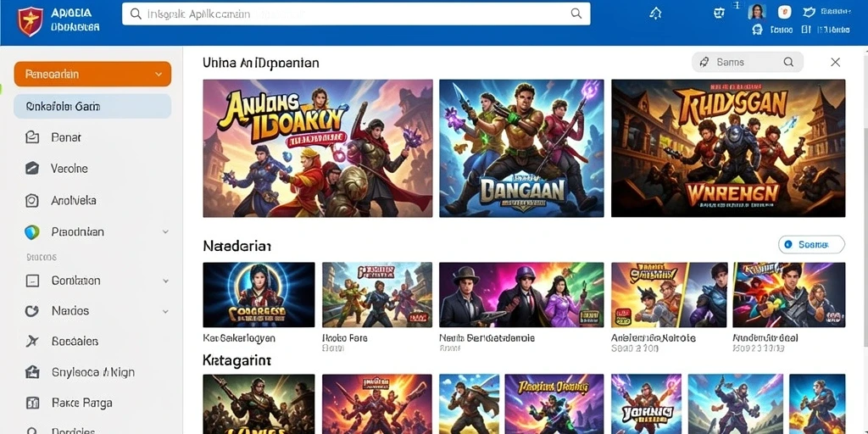Click the Ikoko Fare game title
The height and width of the screenshot is (434, 868).
[345, 337]
